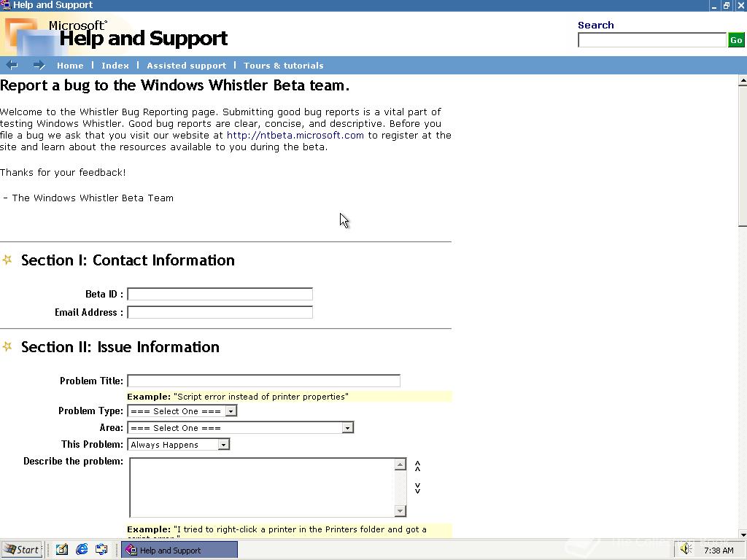Follow the http://ntbeta.microsoft.com link

(295, 135)
